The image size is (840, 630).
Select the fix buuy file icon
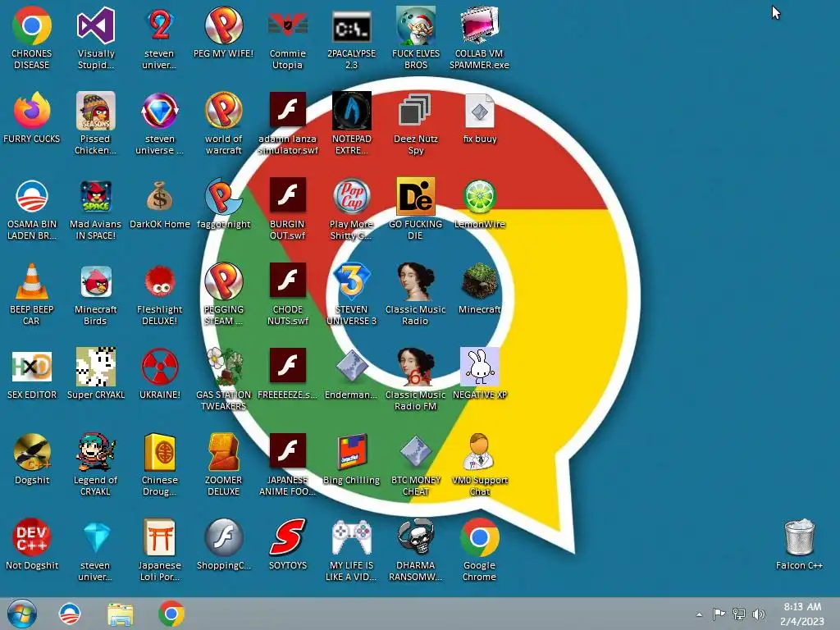coord(479,111)
